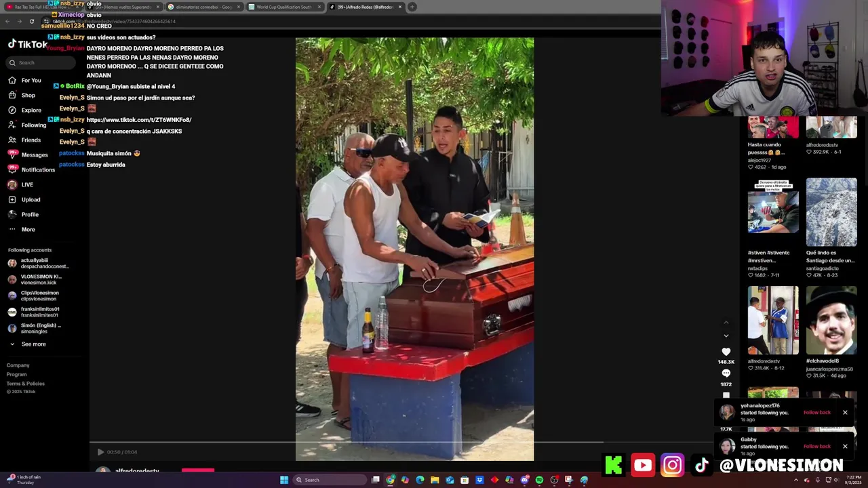
Task: Open Friends in TikTok sidebar
Action: [x=24, y=140]
